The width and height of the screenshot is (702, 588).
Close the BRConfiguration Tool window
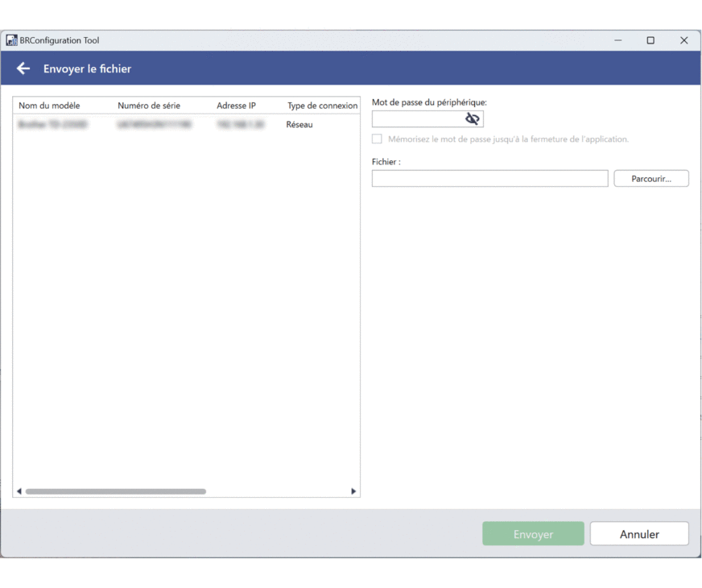(x=683, y=40)
